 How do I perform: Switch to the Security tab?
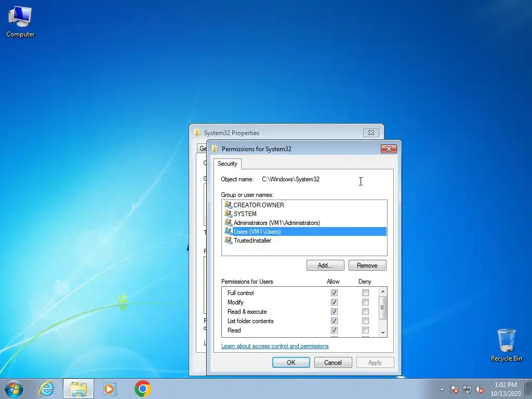(228, 164)
